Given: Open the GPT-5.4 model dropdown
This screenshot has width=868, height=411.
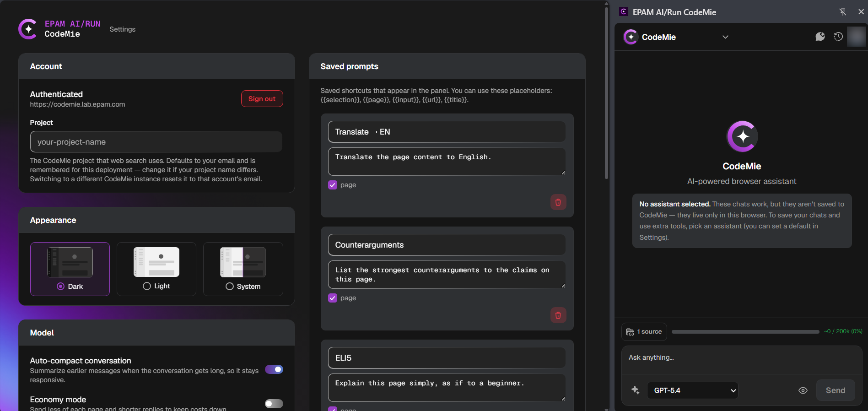Looking at the screenshot, I should tap(692, 390).
